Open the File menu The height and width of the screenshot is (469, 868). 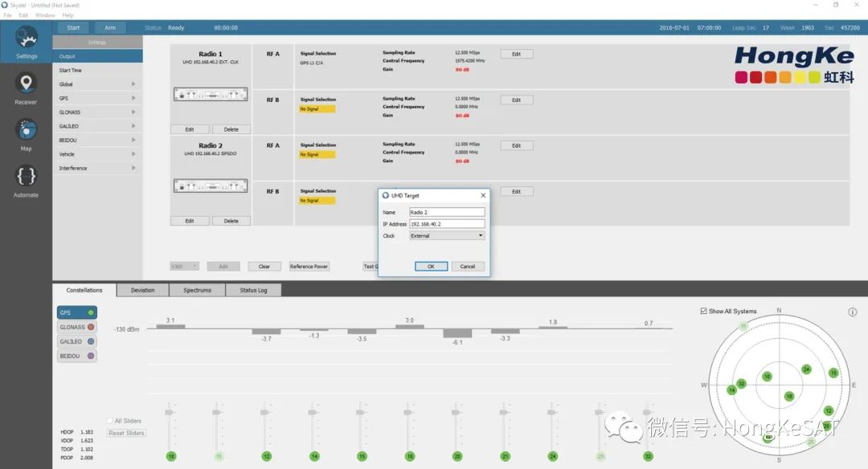(8, 15)
